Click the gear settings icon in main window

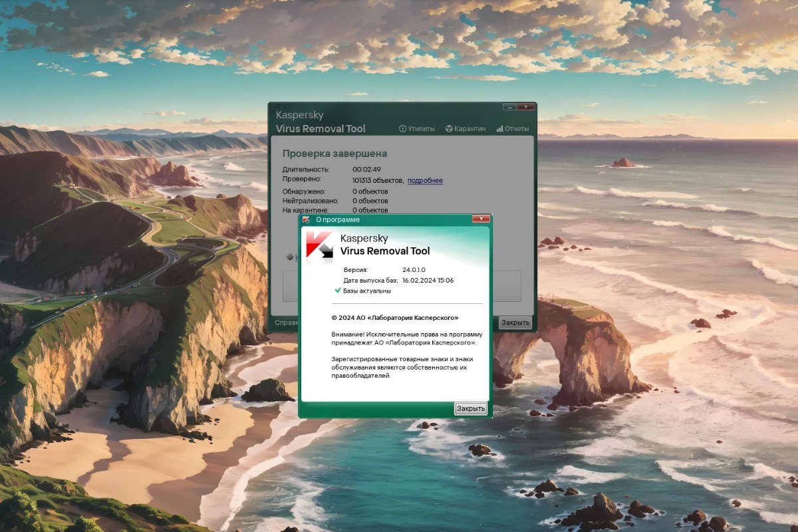click(x=290, y=256)
